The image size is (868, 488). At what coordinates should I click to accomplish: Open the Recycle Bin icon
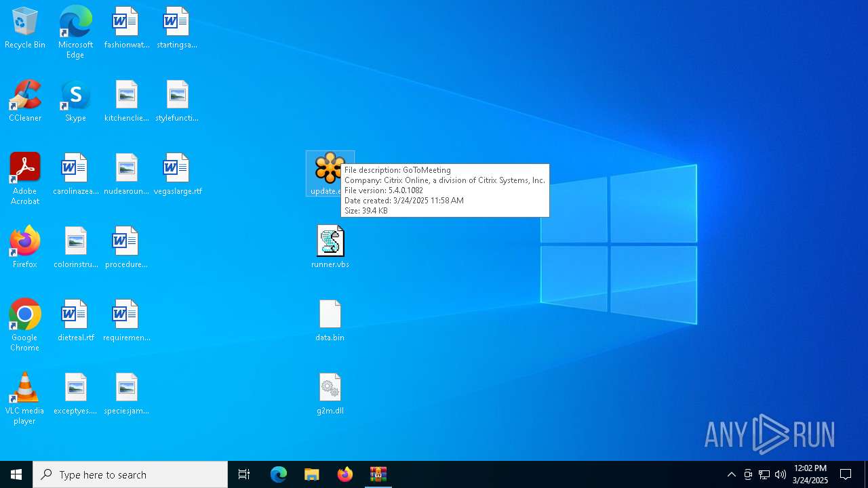pos(25,28)
